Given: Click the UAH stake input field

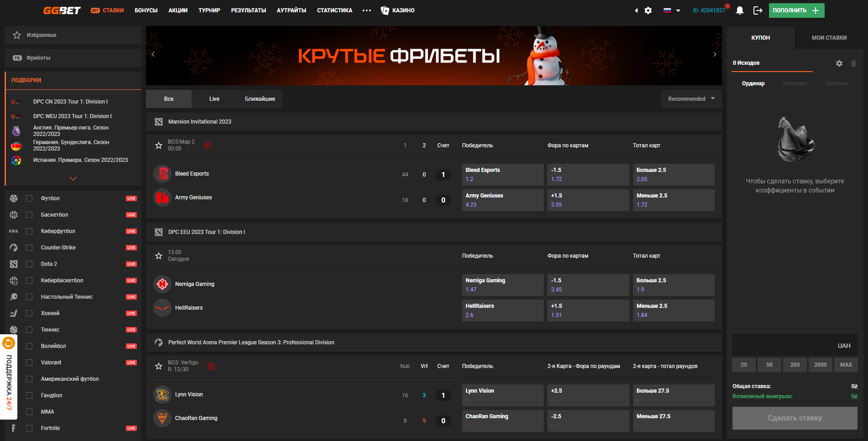Looking at the screenshot, I should click(x=795, y=345).
